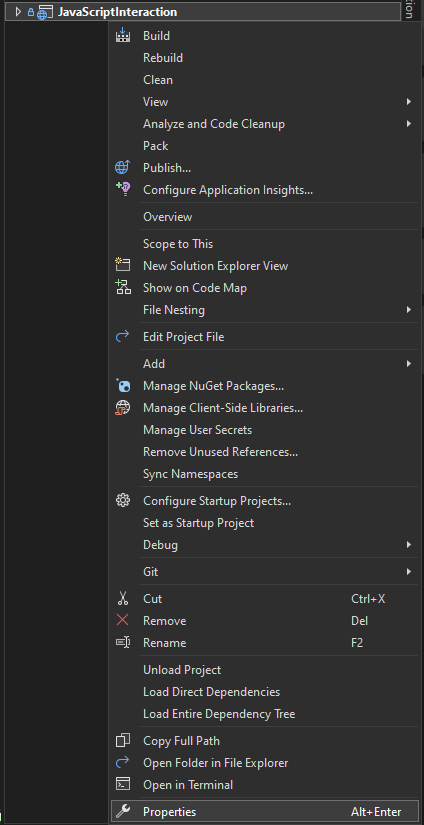Choose Remove from the menu
The height and width of the screenshot is (825, 424).
point(265,621)
